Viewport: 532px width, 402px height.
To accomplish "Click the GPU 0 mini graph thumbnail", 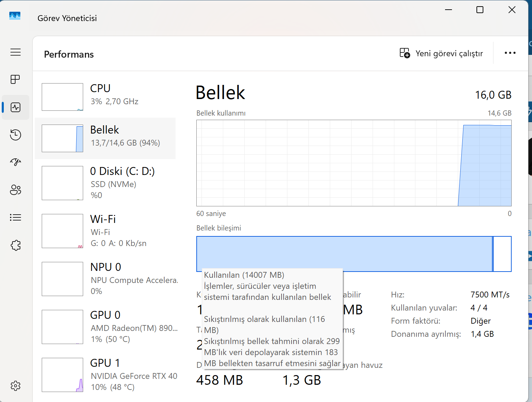I will (x=62, y=327).
